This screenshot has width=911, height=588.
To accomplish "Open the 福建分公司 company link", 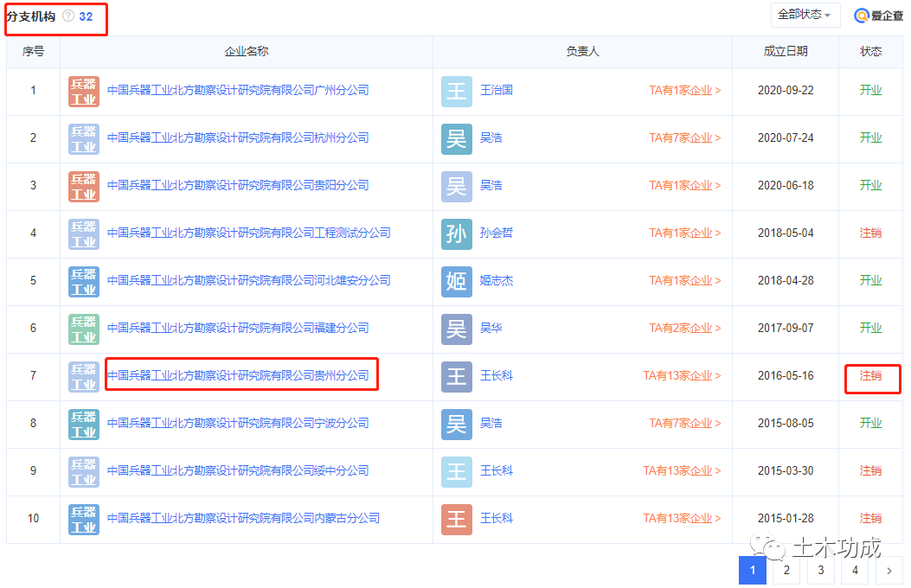I will click(238, 328).
